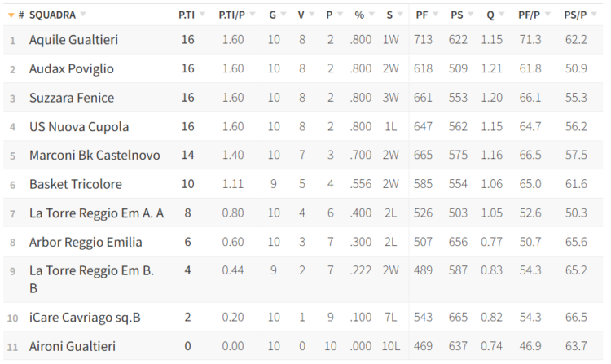Sort by points scored PF arrow
Viewport: 611px width, 364px height.
click(x=435, y=15)
